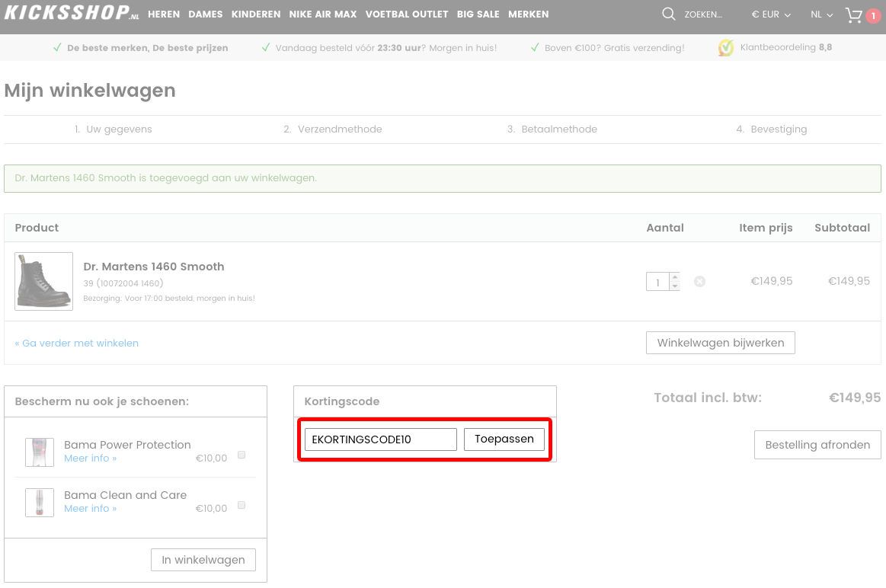Open the MERKEN menu item

(528, 14)
